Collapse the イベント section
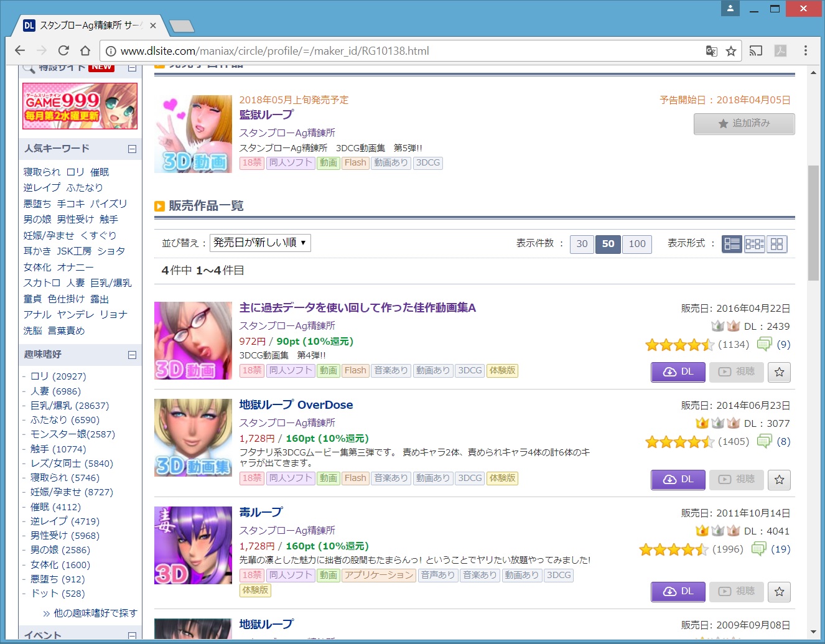825x644 pixels. 132,636
